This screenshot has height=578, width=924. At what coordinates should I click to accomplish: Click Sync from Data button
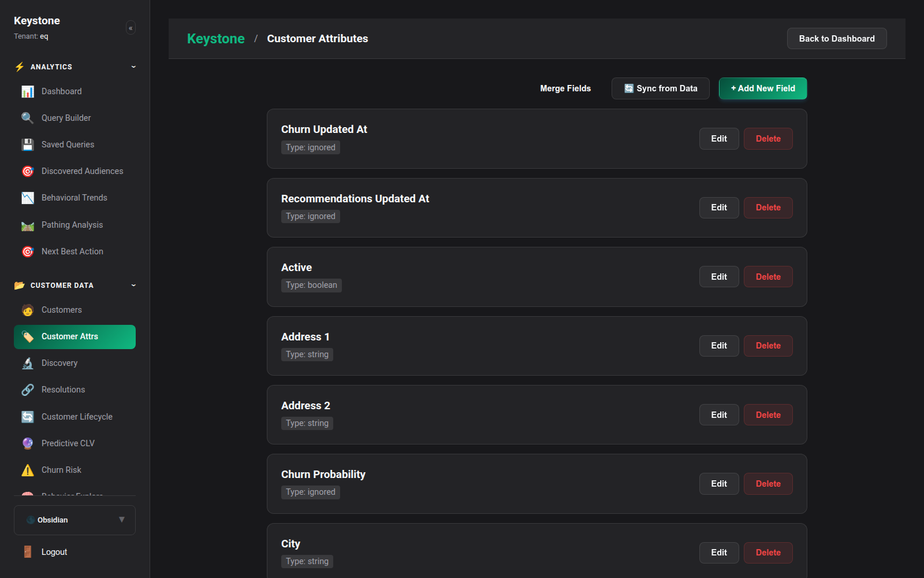[661, 88]
